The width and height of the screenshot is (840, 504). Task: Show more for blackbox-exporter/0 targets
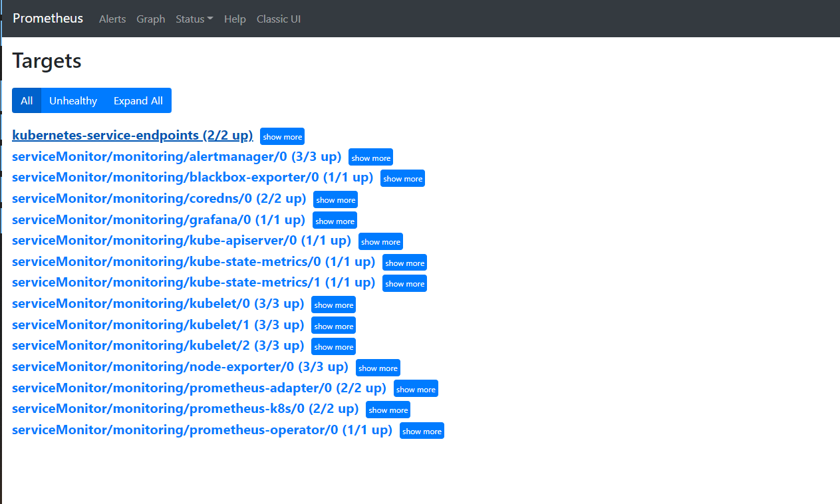coord(403,178)
